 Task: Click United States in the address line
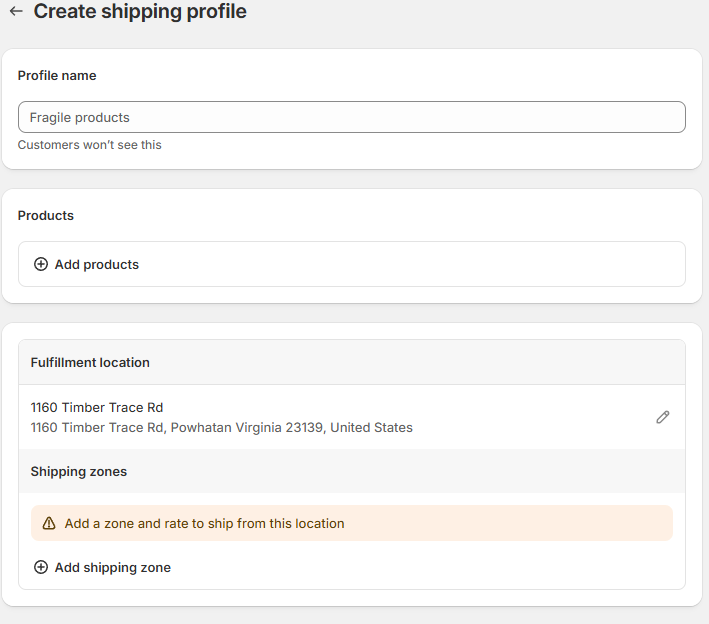371,428
